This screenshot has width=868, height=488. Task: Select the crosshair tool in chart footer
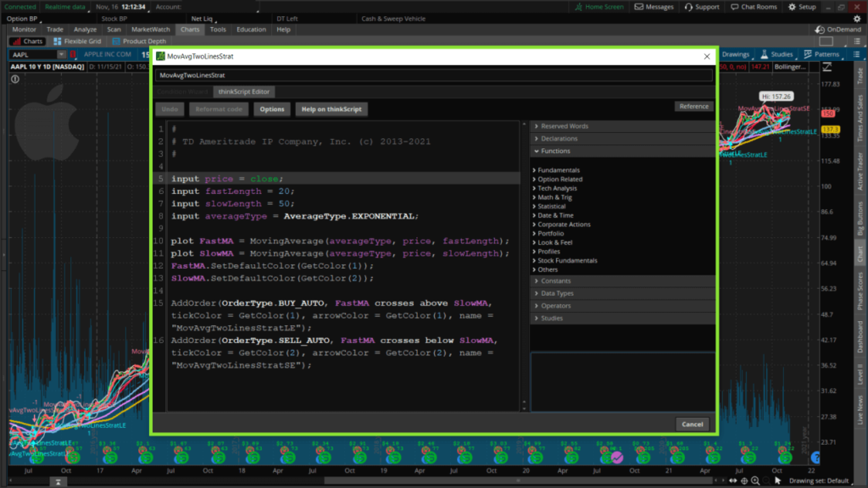(744, 481)
